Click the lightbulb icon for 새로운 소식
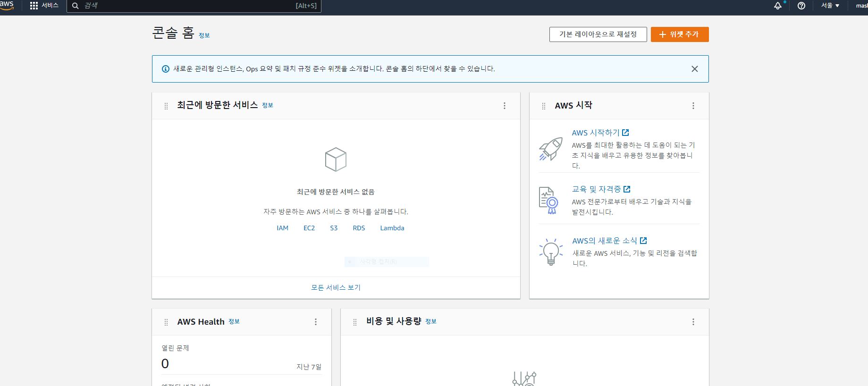Screen dimensions: 868x386 click(x=551, y=252)
